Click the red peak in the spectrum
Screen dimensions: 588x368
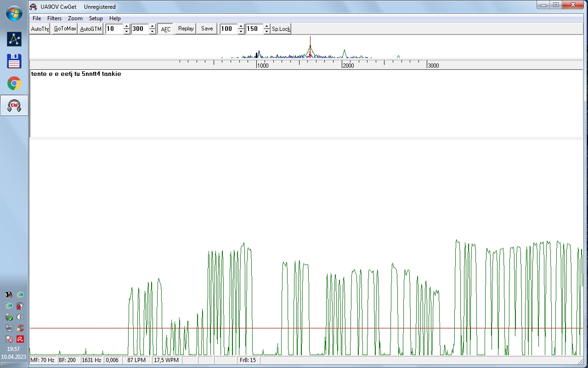point(310,51)
